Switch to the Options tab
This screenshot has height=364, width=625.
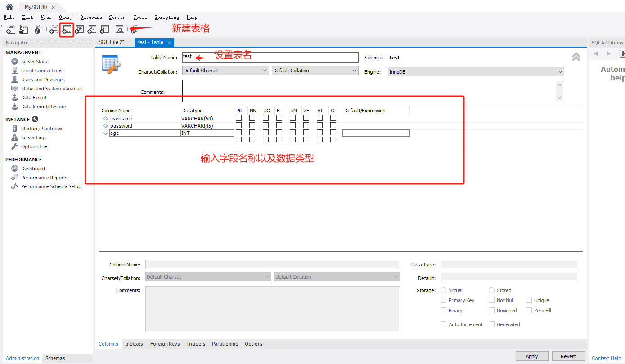pos(254,344)
